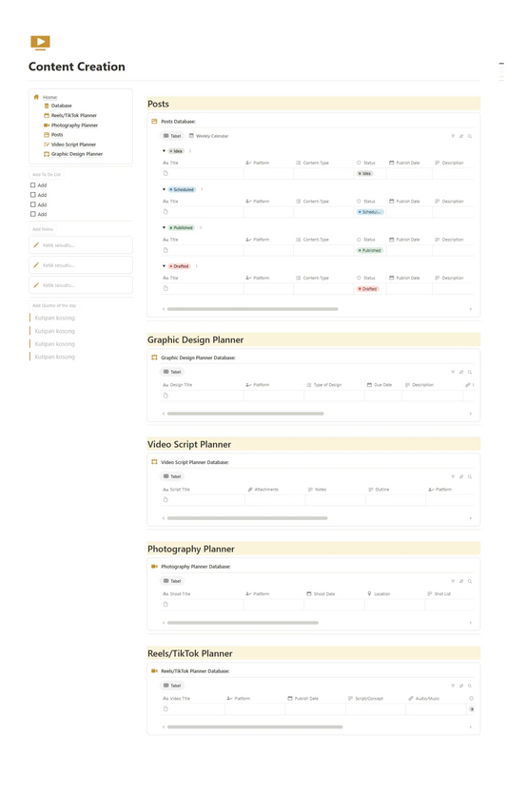Select Tabel tab in Video Script Planner

[x=172, y=476]
